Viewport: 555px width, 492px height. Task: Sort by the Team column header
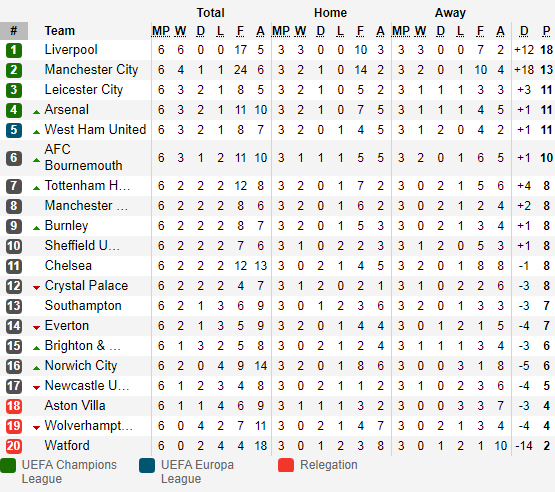coord(59,31)
